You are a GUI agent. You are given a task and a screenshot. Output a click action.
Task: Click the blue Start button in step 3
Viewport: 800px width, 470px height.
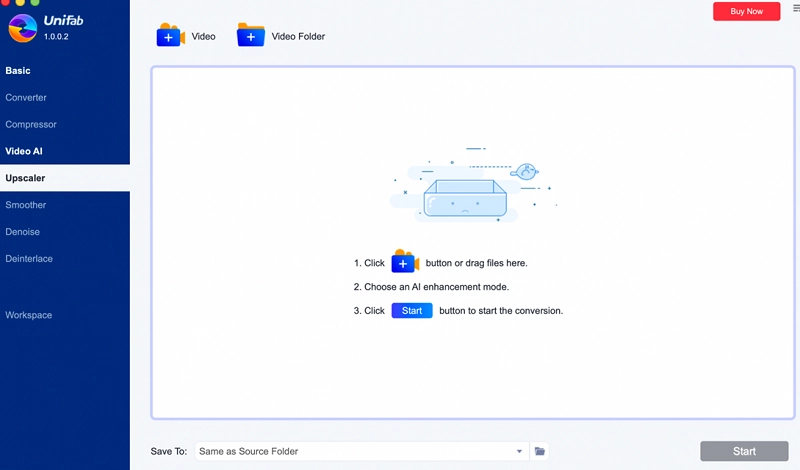point(411,311)
